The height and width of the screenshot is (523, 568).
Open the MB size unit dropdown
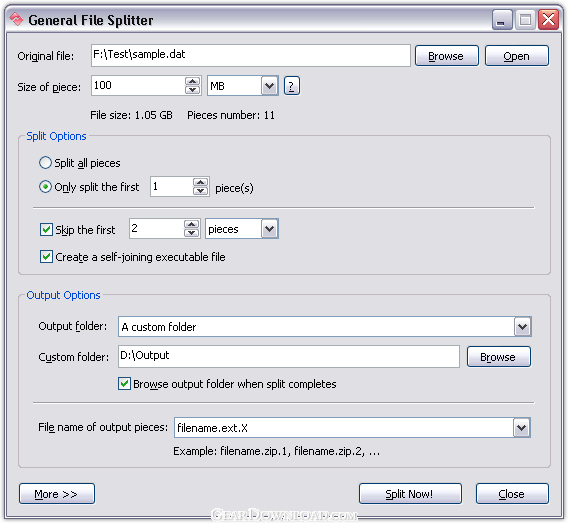(x=269, y=86)
